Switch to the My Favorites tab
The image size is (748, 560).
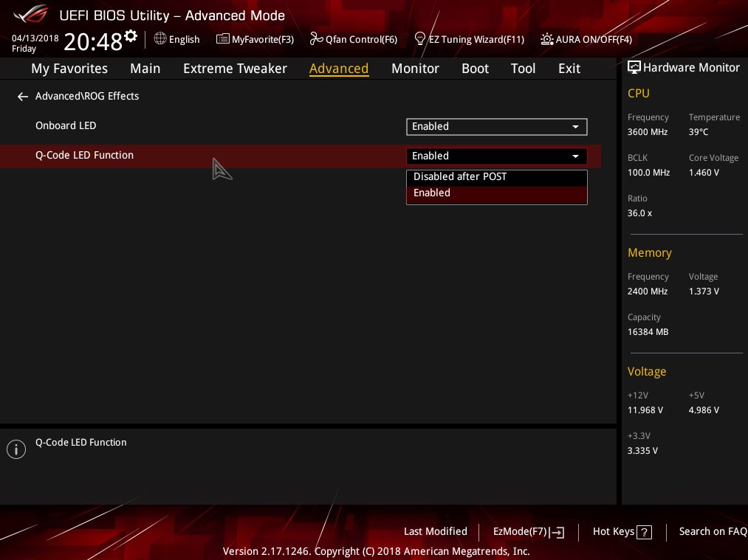tap(69, 69)
